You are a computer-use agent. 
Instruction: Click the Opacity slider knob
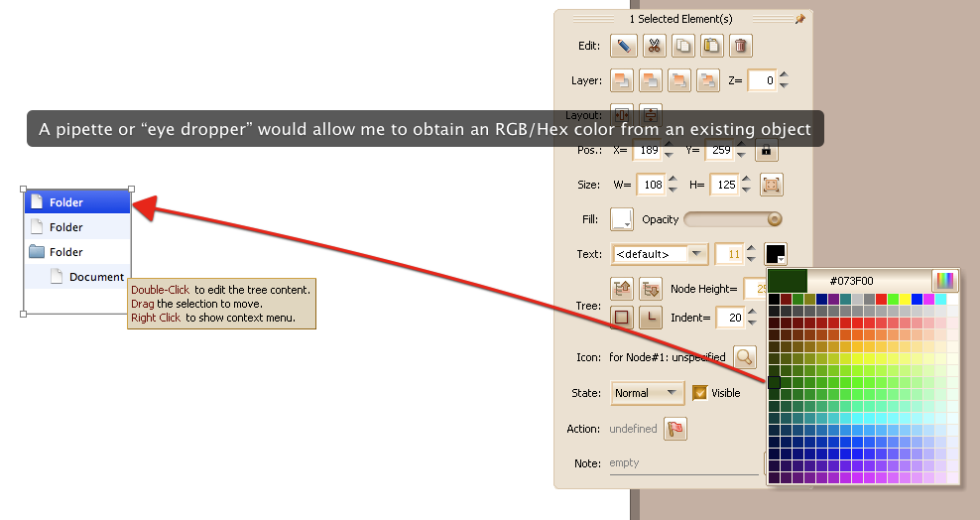pos(775,218)
